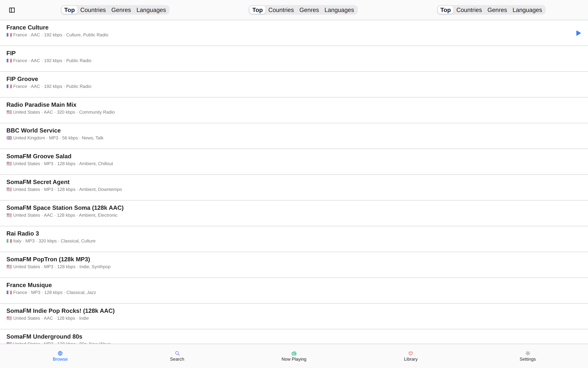Open the FIP Groove station
Image resolution: width=588 pixels, height=368 pixels.
[x=294, y=84]
